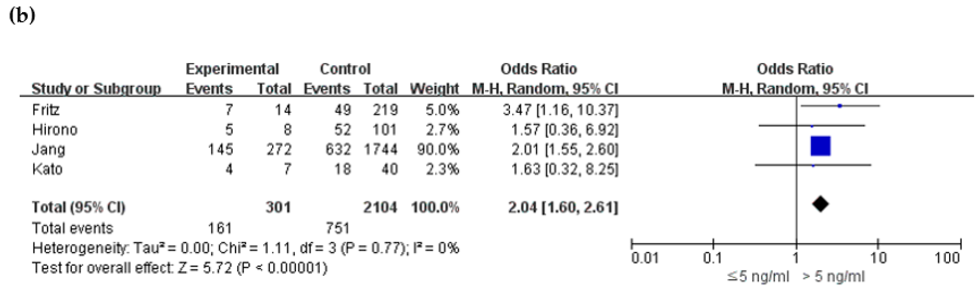Viewport: 980px width, 291px height.
Task: Click the Heterogeneity statistics line
Action: coord(245,249)
